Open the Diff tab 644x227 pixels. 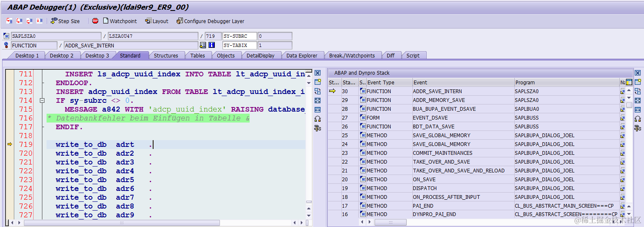pos(390,55)
